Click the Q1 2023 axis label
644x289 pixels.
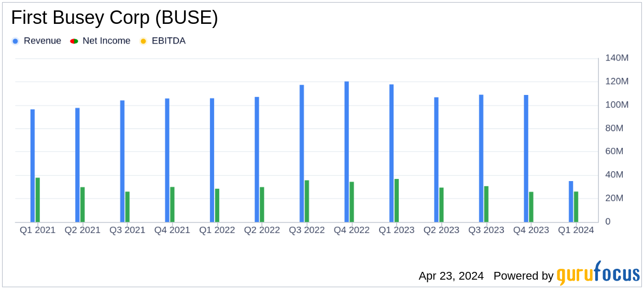tap(396, 230)
